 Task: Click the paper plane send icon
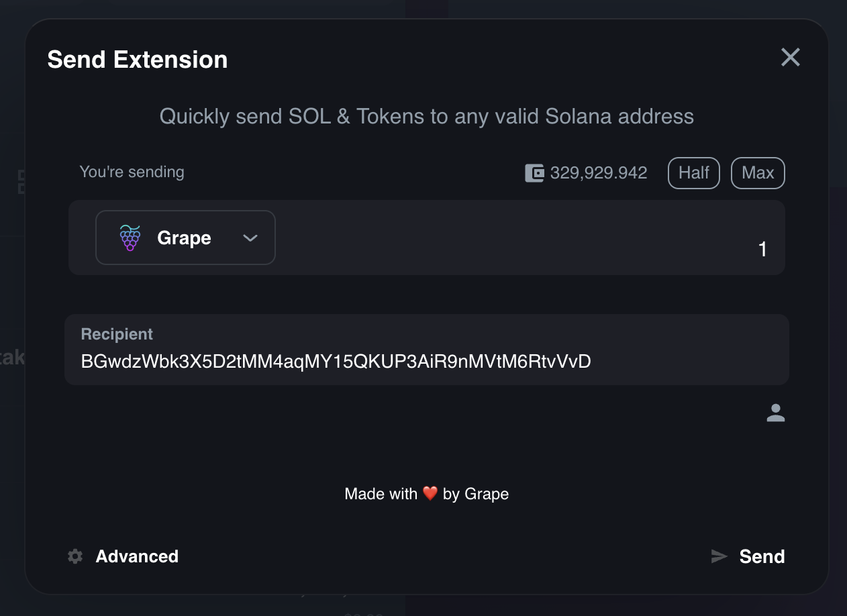click(x=719, y=556)
